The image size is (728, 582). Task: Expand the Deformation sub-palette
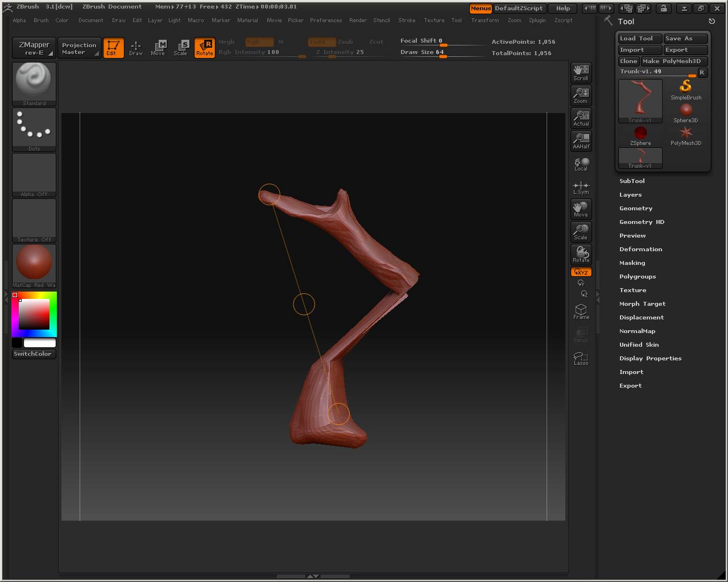tap(640, 249)
